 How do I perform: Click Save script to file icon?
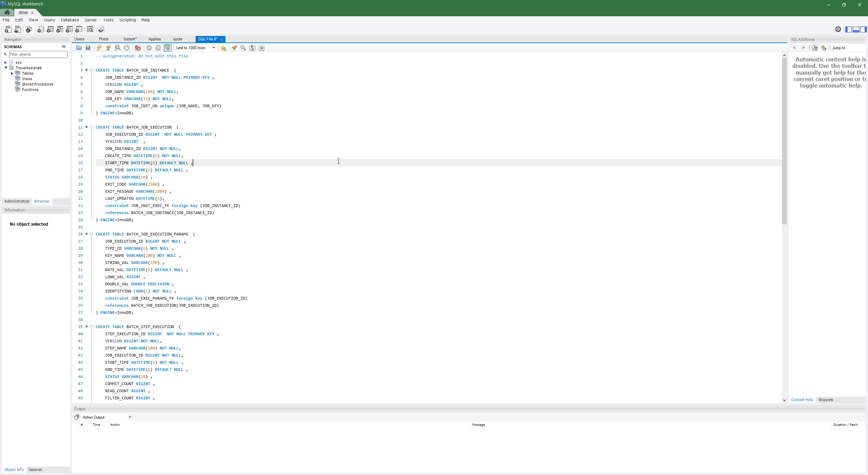pyautogui.click(x=88, y=48)
